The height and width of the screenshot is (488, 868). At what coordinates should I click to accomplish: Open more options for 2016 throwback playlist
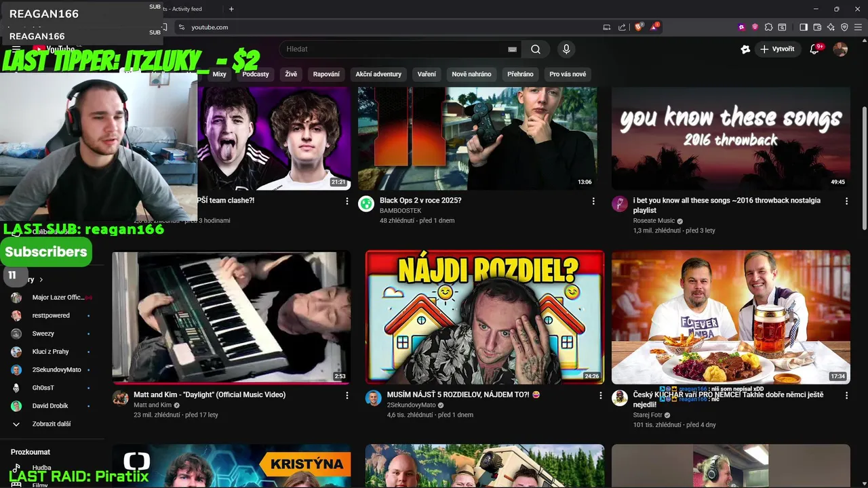pyautogui.click(x=846, y=201)
